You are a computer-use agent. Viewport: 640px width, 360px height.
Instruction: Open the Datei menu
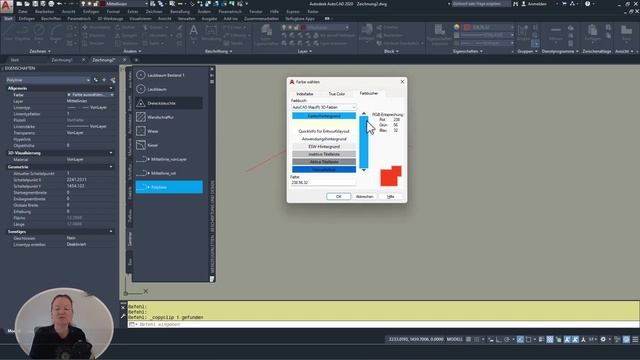click(23, 12)
